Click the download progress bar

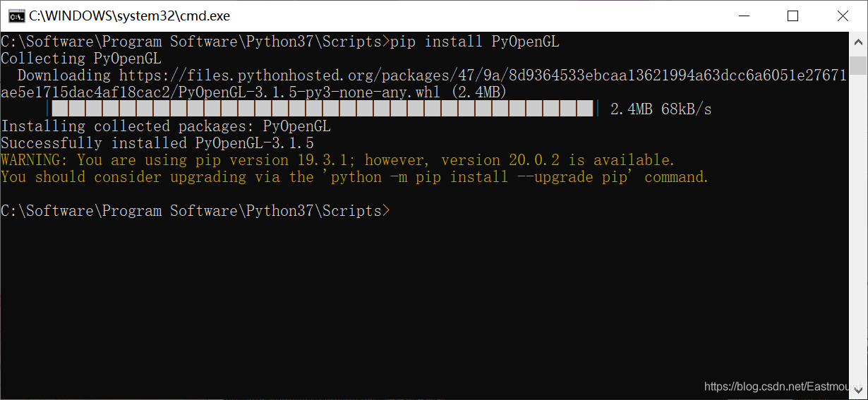[x=323, y=109]
